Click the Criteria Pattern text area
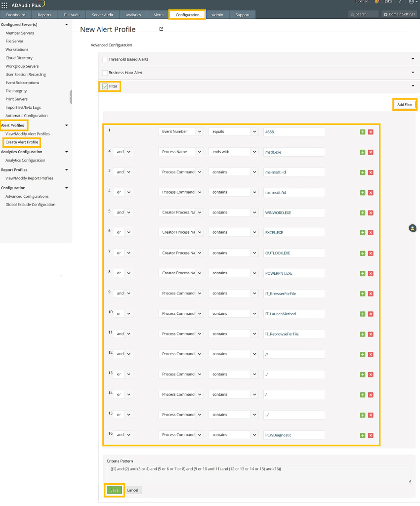Image resolution: width=420 pixels, height=506 pixels. pyautogui.click(x=259, y=473)
